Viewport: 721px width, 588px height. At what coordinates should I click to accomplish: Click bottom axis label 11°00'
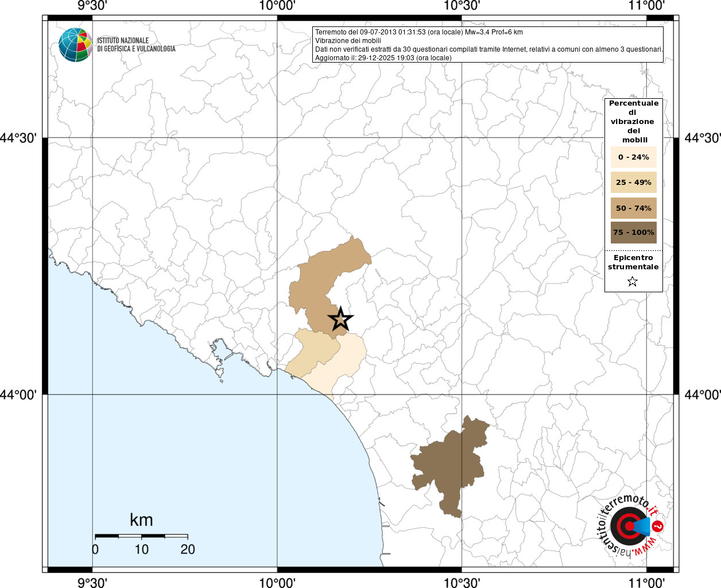(646, 582)
